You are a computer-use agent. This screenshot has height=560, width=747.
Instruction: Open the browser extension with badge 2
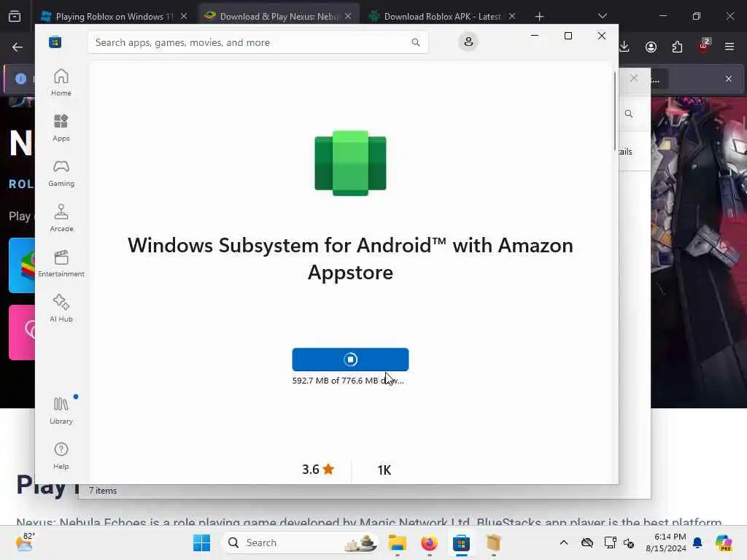704,46
